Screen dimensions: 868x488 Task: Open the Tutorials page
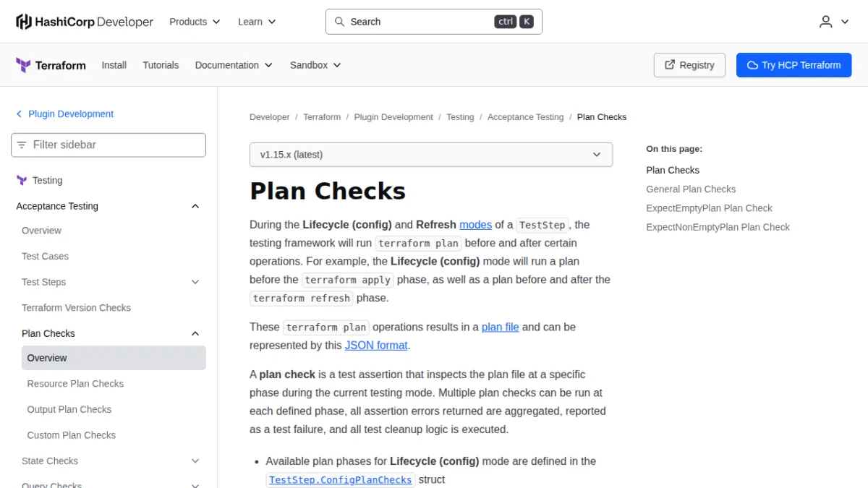pyautogui.click(x=161, y=65)
